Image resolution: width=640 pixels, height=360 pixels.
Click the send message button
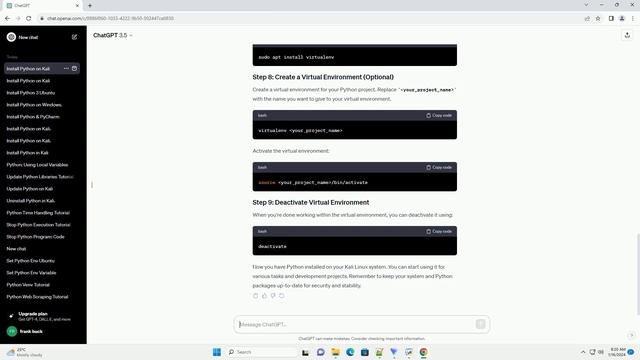[480, 324]
